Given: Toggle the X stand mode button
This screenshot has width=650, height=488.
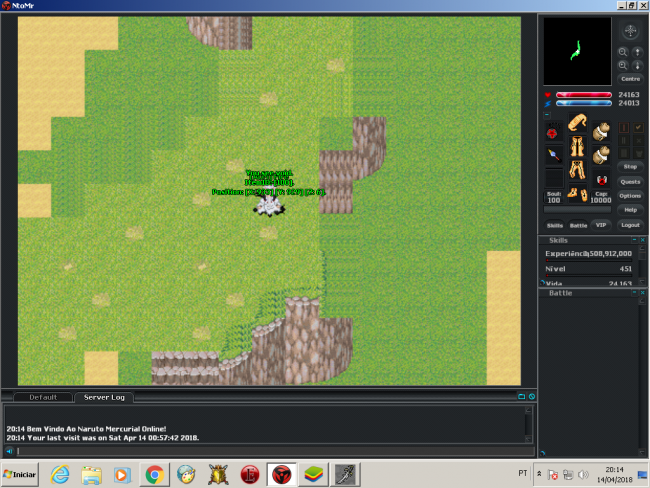Looking at the screenshot, I should 638,141.
